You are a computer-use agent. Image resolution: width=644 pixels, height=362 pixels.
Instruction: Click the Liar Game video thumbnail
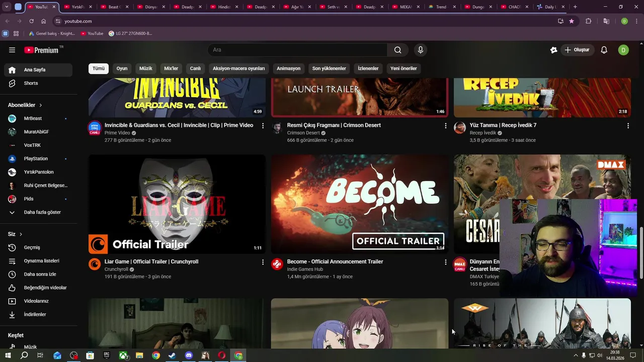point(177,204)
